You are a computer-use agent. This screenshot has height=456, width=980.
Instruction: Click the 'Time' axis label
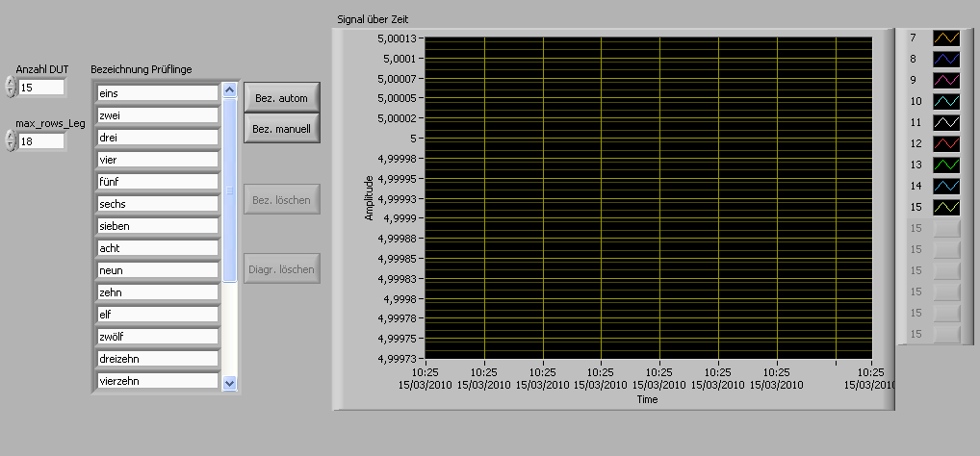point(648,399)
